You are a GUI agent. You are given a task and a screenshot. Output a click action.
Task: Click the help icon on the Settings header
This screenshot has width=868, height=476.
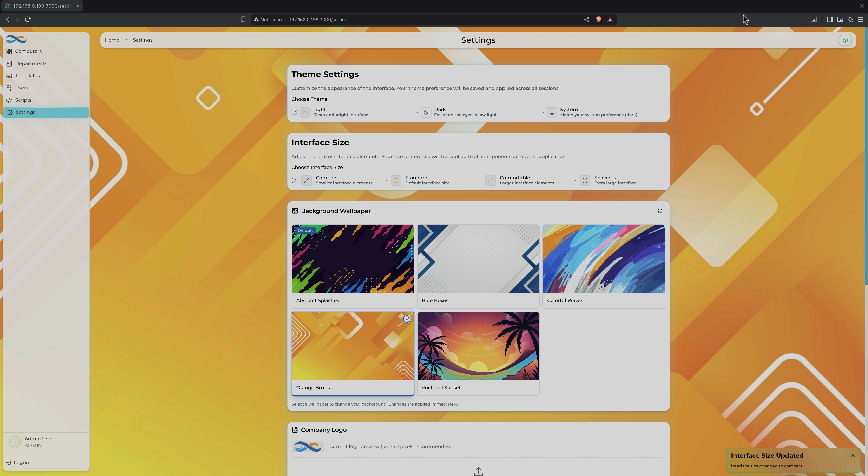tap(845, 40)
